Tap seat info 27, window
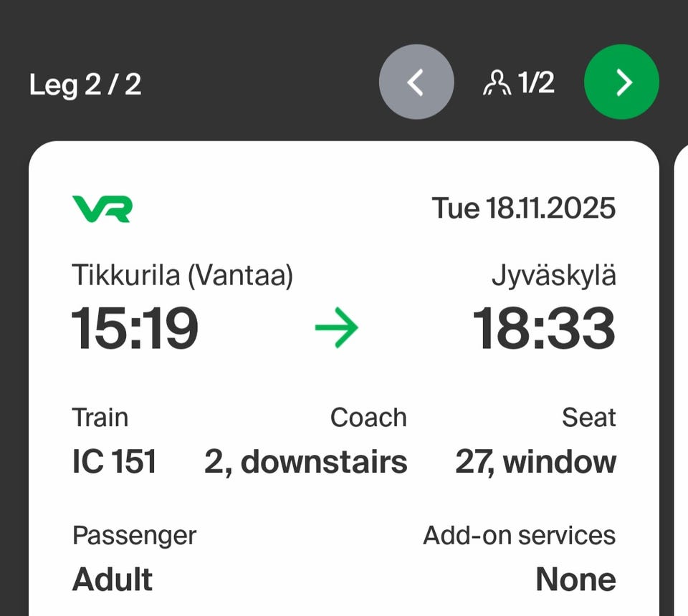Viewport: 688px width, 616px height. pos(535,462)
